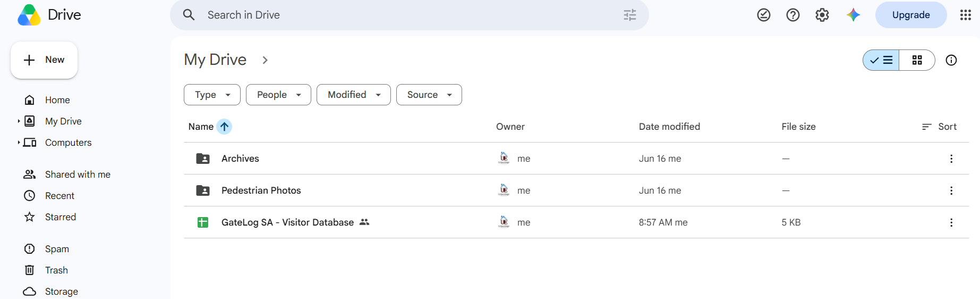Expand the My Drive tree arrow in sidebar
Image resolution: width=980 pixels, height=299 pixels.
pyautogui.click(x=19, y=121)
